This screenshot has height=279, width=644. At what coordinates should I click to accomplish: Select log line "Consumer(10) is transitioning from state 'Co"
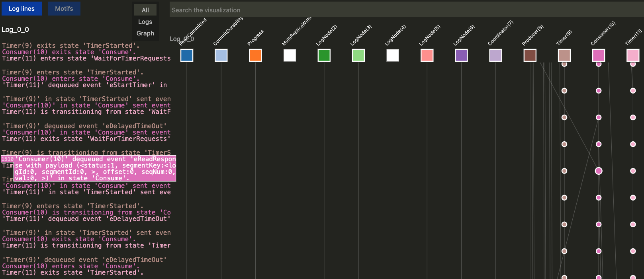tap(86, 212)
